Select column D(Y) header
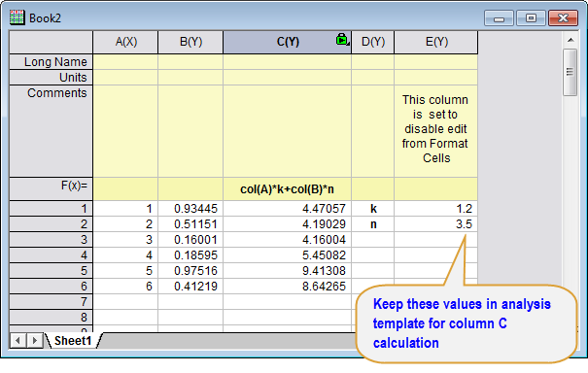This screenshot has width=588, height=373. pyautogui.click(x=373, y=42)
